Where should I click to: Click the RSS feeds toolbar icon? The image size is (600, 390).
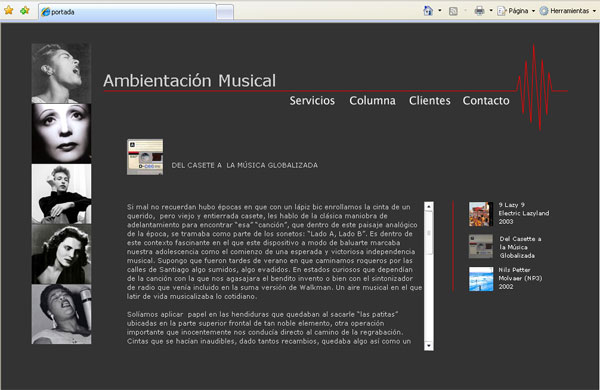pyautogui.click(x=453, y=11)
